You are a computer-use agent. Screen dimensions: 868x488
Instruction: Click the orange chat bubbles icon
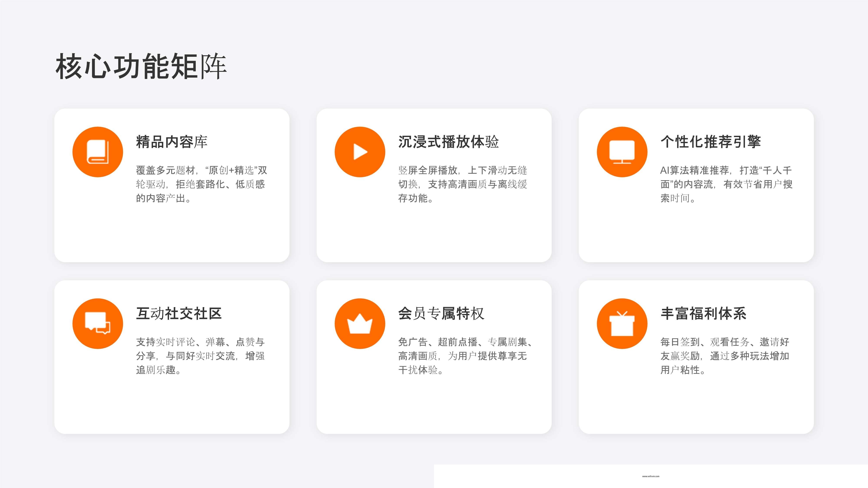[x=98, y=324]
